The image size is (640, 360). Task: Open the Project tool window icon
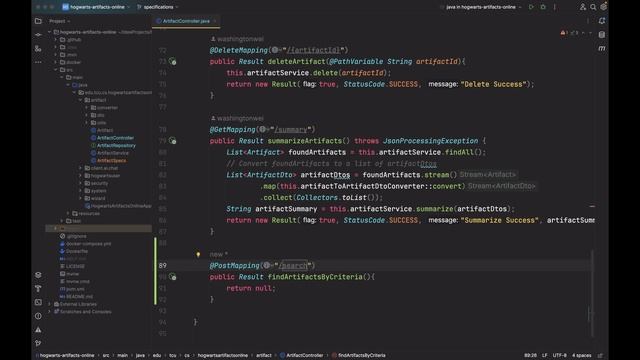click(x=38, y=21)
